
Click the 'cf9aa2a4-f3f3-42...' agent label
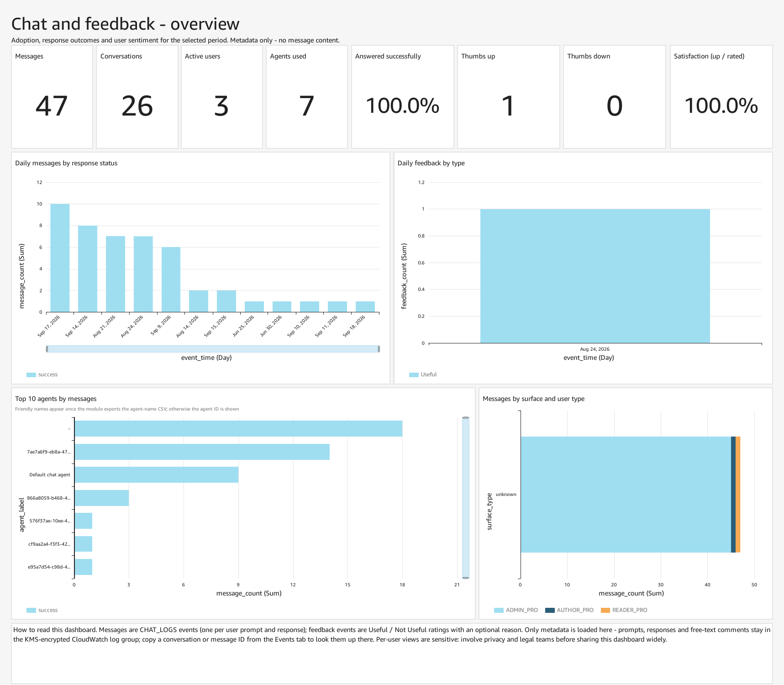(49, 544)
